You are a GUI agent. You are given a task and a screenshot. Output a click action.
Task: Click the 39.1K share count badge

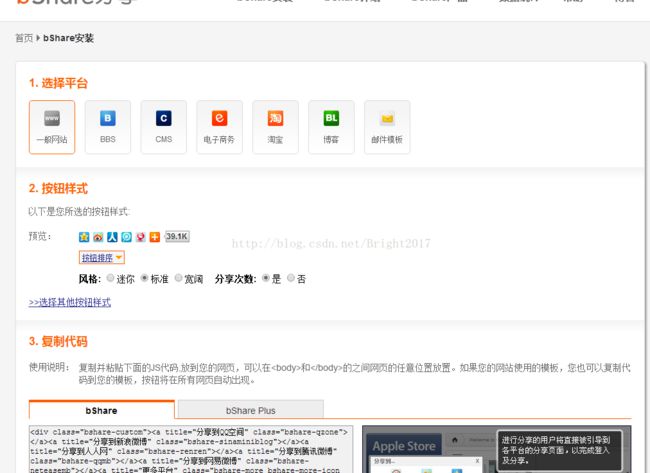[x=177, y=236]
